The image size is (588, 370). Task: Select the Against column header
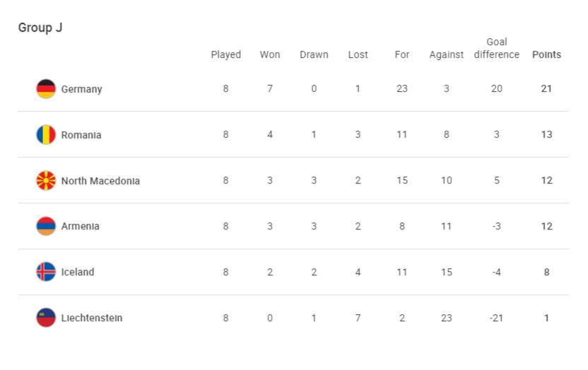pyautogui.click(x=446, y=55)
